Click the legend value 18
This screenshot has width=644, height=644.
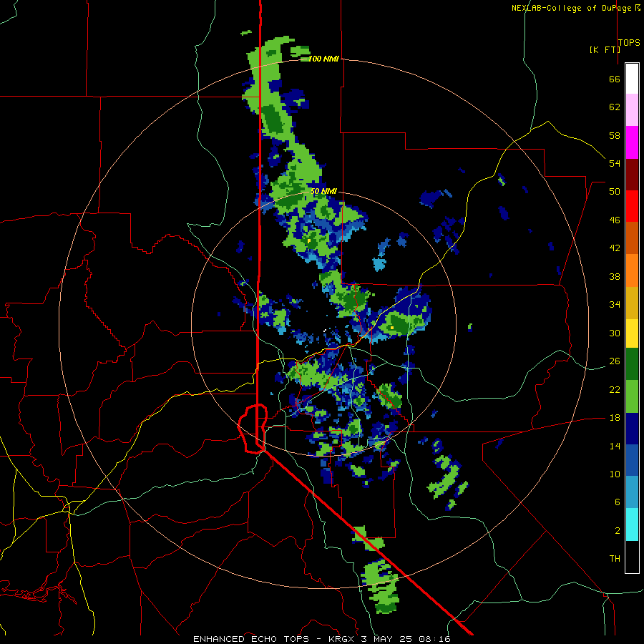(615, 418)
